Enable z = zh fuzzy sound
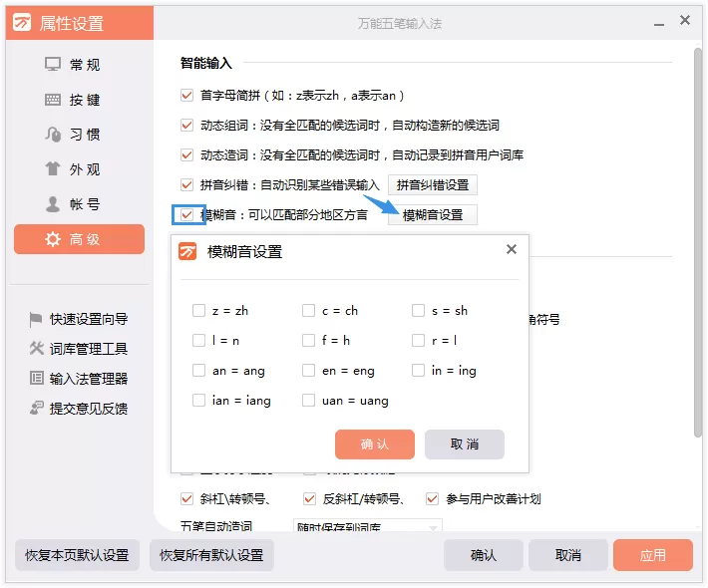The width and height of the screenshot is (708, 588). tap(198, 311)
